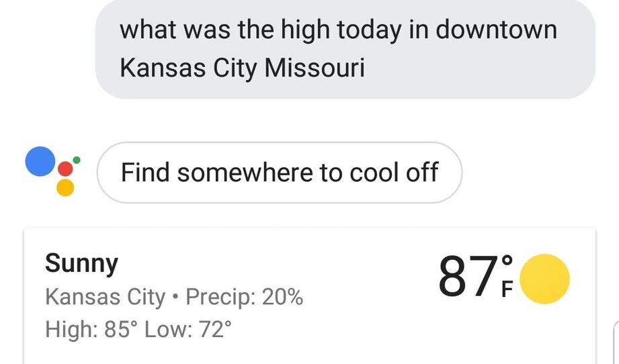Click the 87 current temperature reading
This screenshot has width=619, height=364.
[x=468, y=275]
